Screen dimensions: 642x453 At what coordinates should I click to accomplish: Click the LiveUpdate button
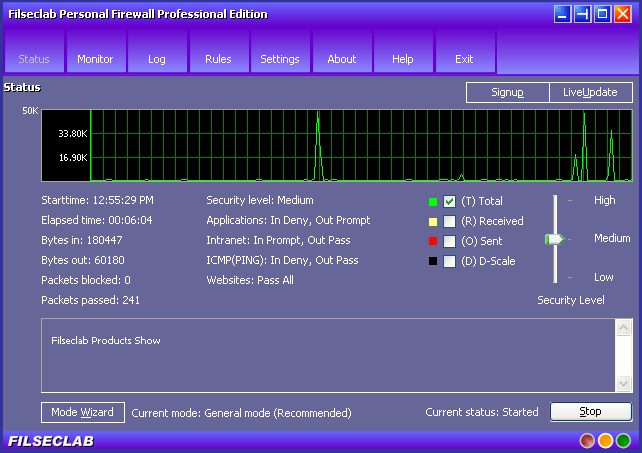coord(590,92)
